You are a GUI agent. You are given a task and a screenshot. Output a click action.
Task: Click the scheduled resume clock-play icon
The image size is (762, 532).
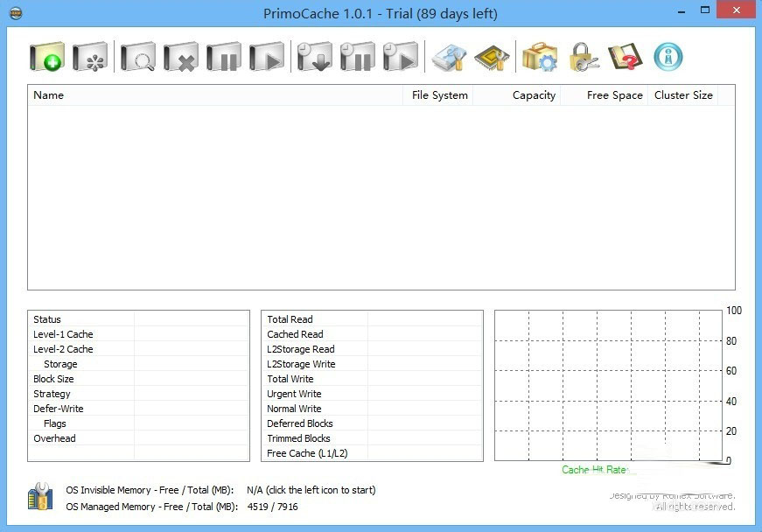(x=400, y=57)
